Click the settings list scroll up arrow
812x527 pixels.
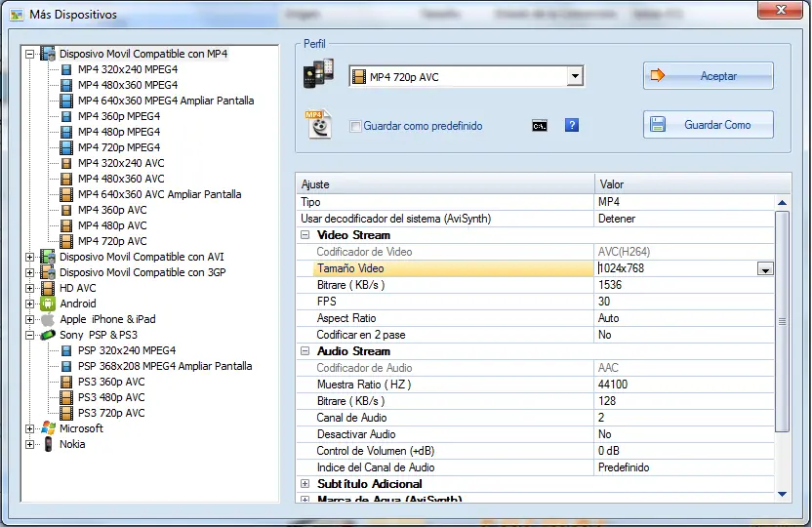click(782, 202)
